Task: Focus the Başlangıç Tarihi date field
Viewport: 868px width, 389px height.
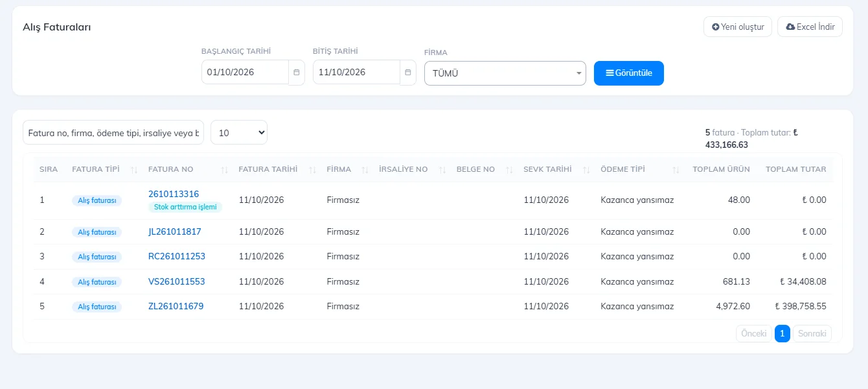Action: pyautogui.click(x=245, y=73)
